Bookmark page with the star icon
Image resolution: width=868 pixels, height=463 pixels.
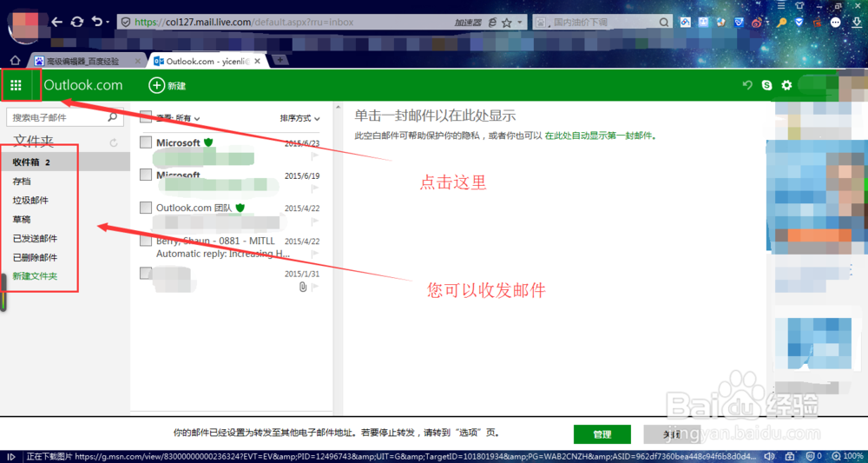pos(507,23)
